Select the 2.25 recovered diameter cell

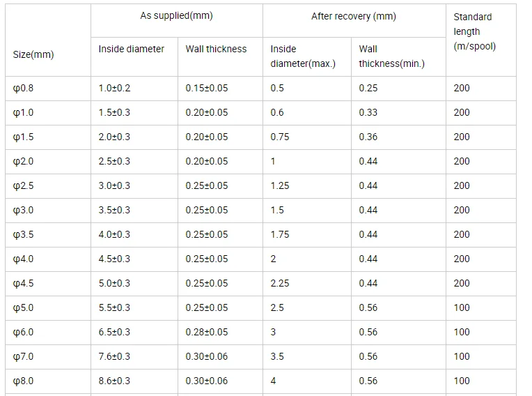pos(279,284)
